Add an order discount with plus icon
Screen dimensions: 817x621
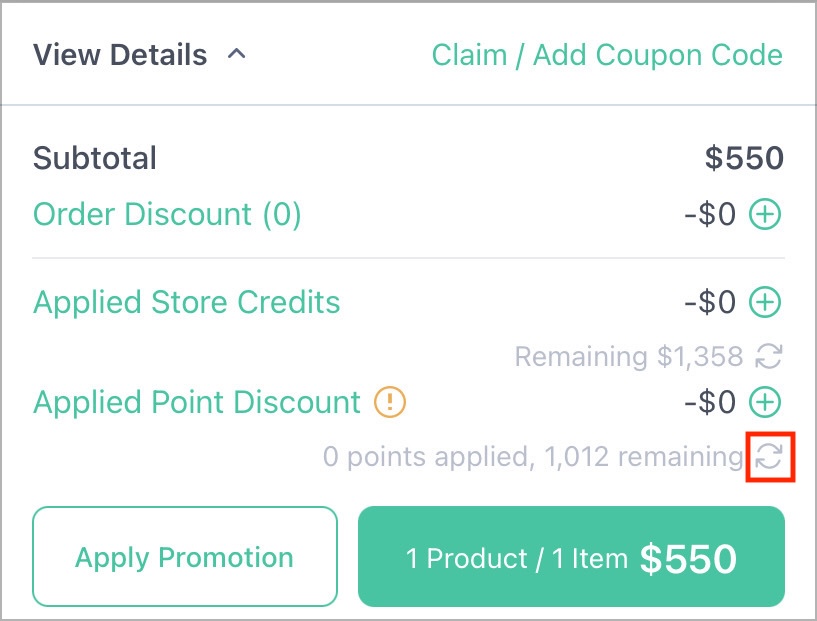point(765,214)
